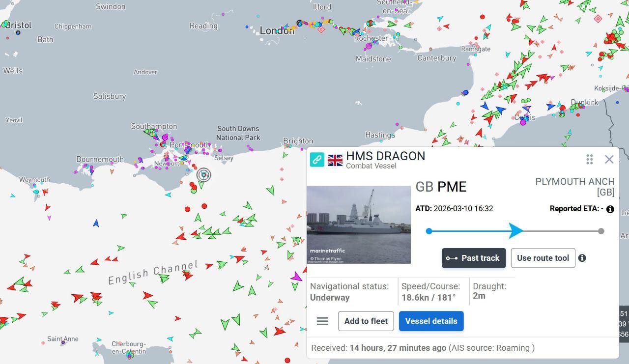Click the Southampton label on the map
The height and width of the screenshot is (364, 629).
coord(154,126)
